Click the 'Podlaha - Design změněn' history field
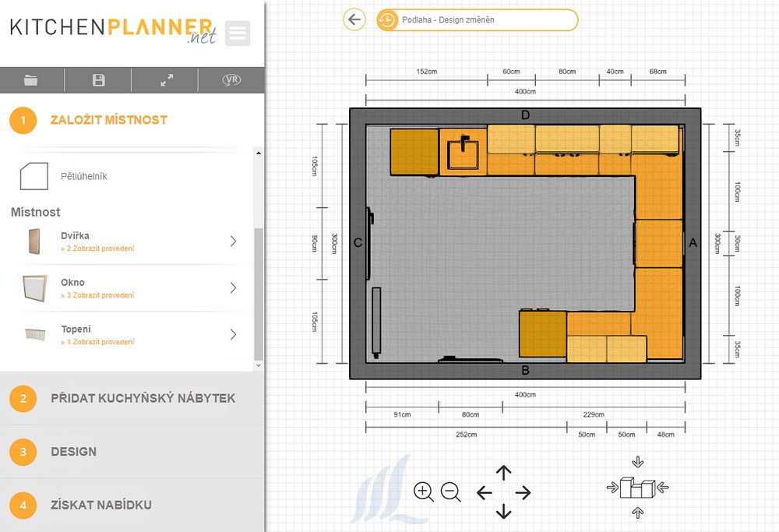The width and height of the screenshot is (779, 532). point(477,20)
